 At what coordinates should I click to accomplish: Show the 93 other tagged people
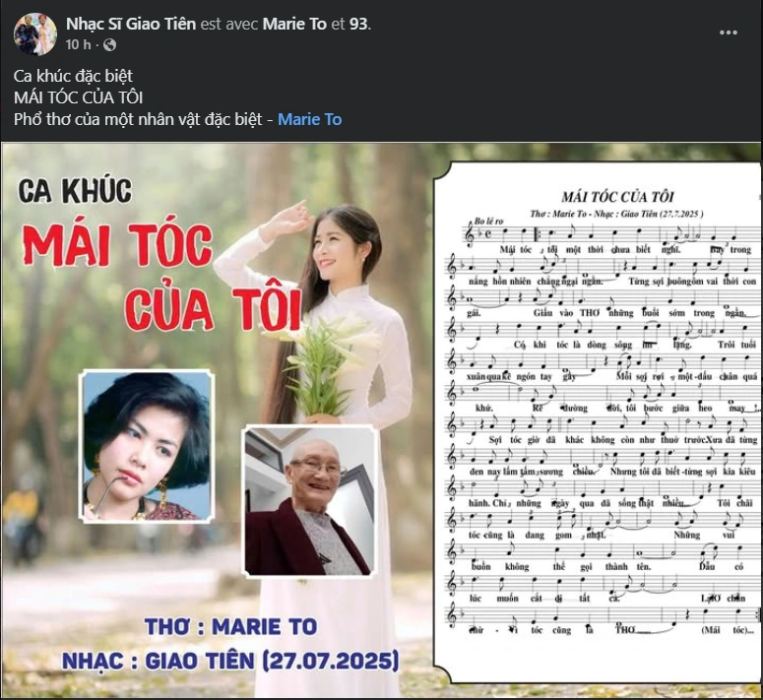358,24
